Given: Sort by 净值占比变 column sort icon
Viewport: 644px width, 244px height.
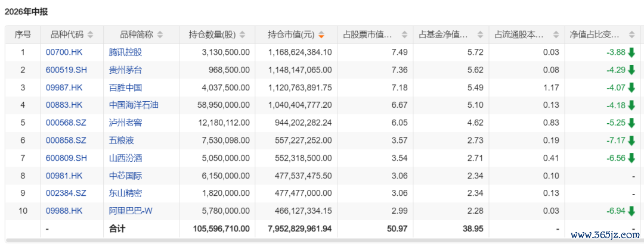Looking at the screenshot, I should 631,35.
